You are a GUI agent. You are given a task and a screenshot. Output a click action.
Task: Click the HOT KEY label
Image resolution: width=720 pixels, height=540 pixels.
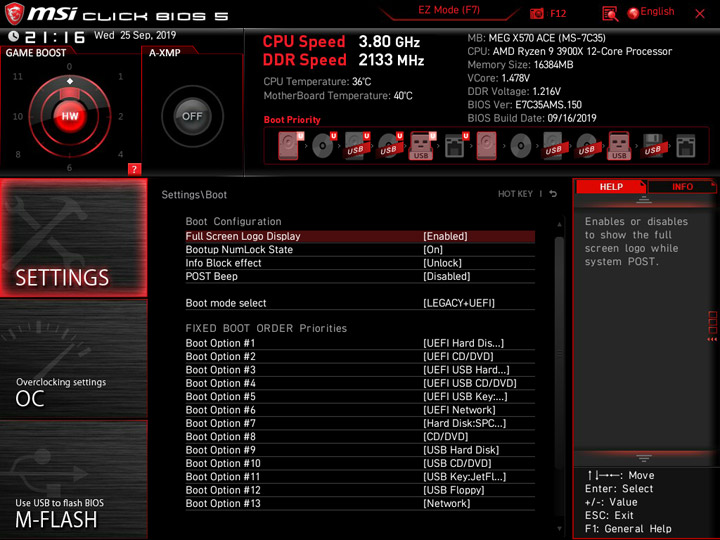[515, 194]
